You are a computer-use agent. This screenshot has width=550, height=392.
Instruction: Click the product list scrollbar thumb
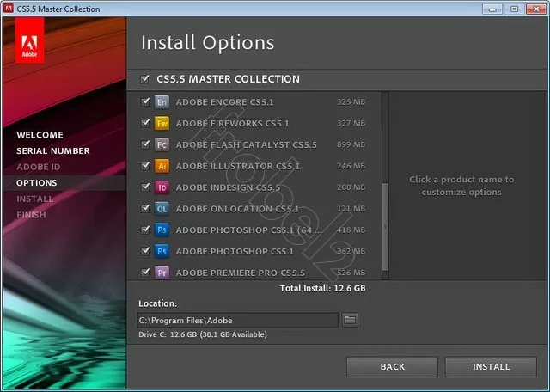(x=385, y=227)
